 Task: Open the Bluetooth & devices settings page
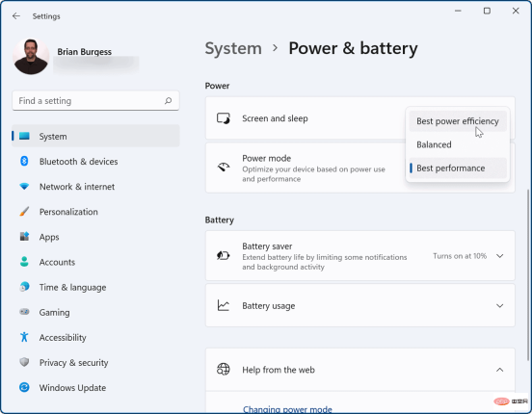[95, 162]
